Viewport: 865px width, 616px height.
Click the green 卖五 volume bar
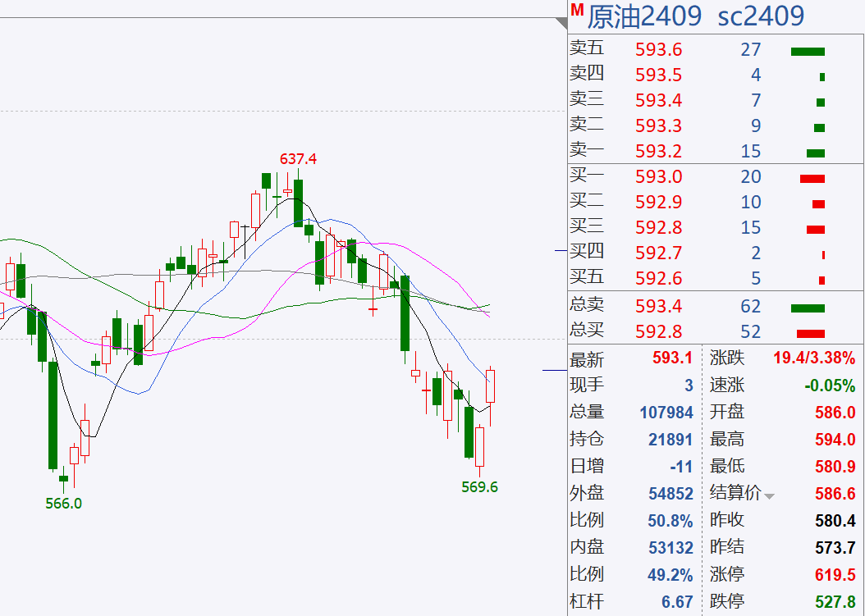click(x=808, y=52)
